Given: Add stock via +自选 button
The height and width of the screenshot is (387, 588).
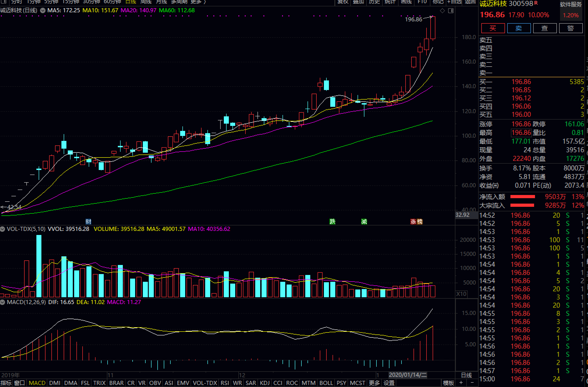Looking at the screenshot, I should [454, 2].
